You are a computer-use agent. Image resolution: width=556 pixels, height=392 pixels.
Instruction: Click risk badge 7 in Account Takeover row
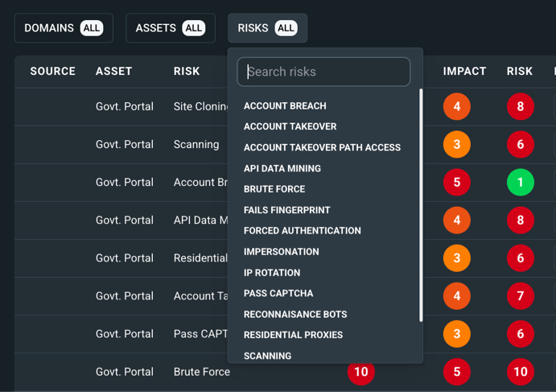pos(520,296)
